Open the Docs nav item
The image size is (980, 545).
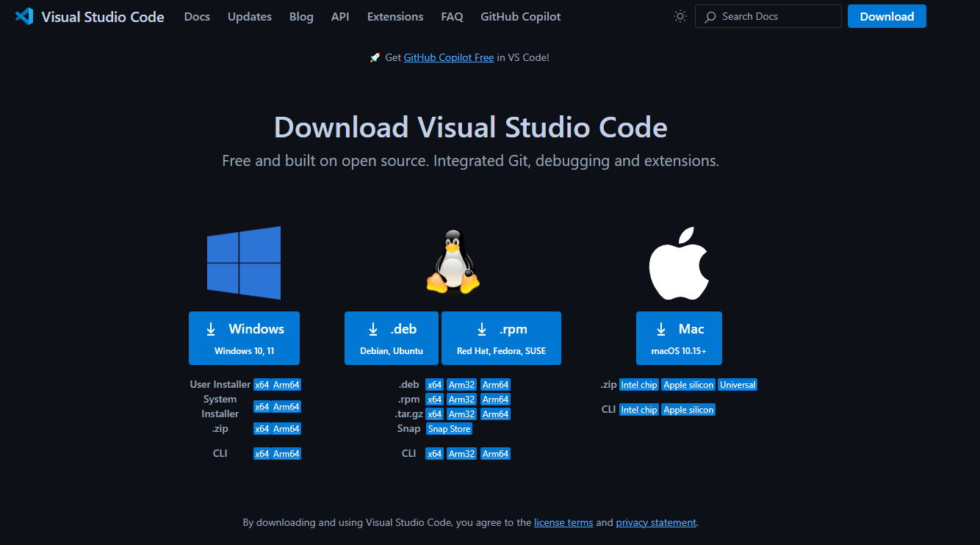(x=197, y=16)
